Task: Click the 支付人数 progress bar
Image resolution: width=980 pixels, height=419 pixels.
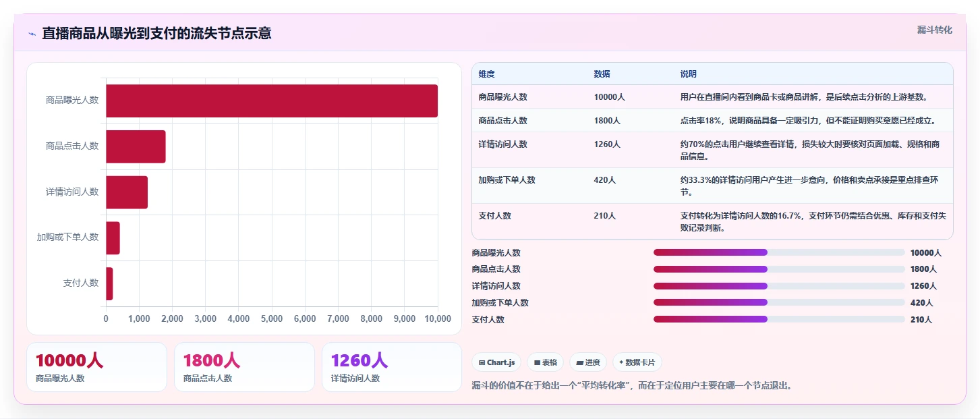Action: pos(779,319)
